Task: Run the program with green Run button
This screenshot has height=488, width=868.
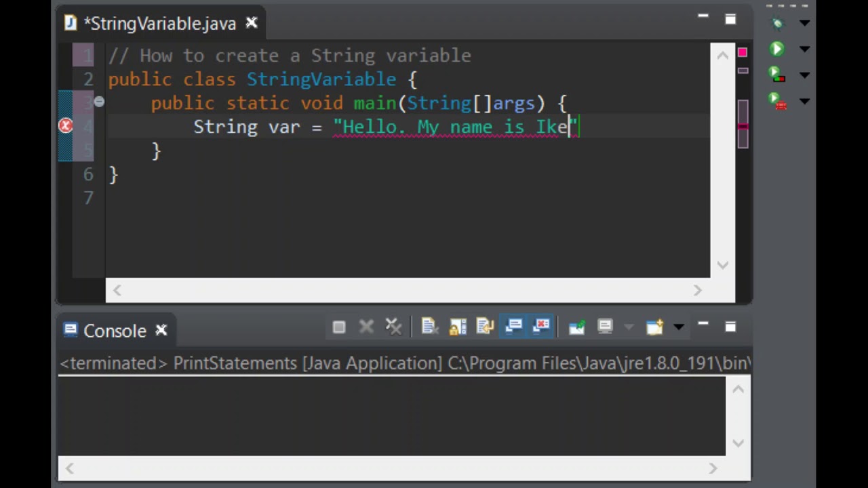Action: [777, 49]
